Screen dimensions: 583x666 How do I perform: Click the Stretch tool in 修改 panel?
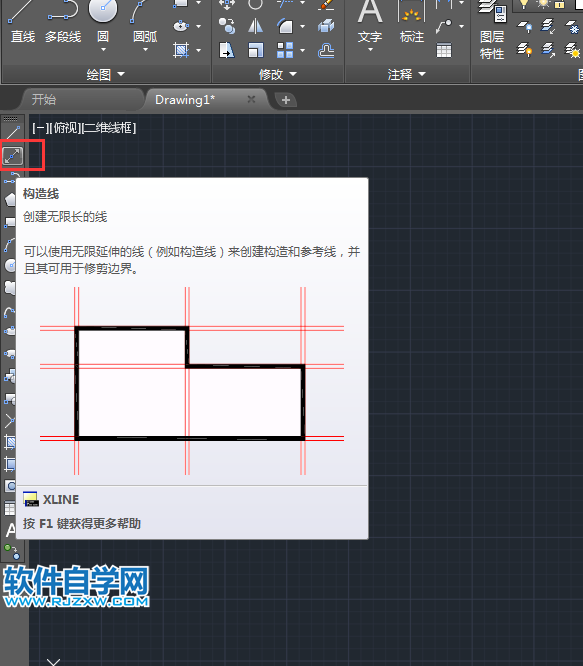227,50
